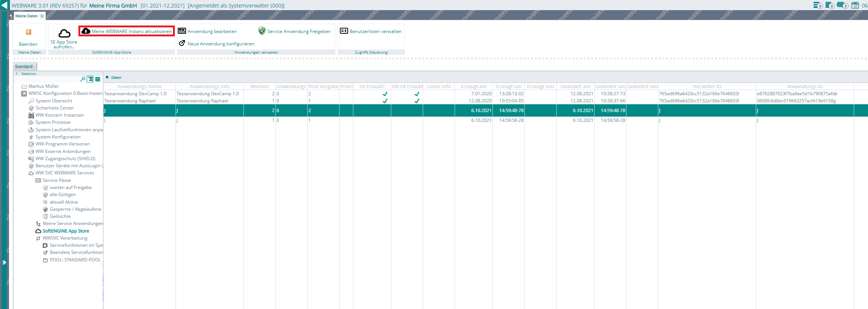
Task: Open the SE App Store cloud icon
Action: pos(64,33)
